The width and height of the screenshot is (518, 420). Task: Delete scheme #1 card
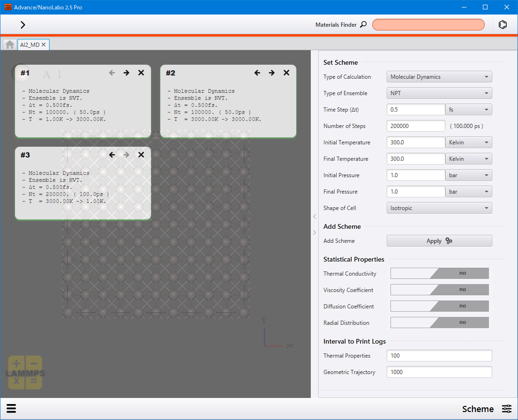click(x=141, y=73)
